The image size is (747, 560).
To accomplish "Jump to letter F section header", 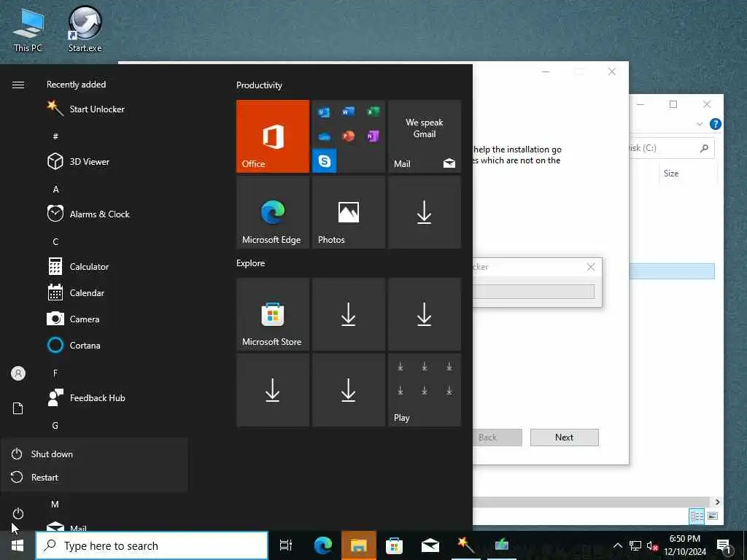I will point(55,373).
